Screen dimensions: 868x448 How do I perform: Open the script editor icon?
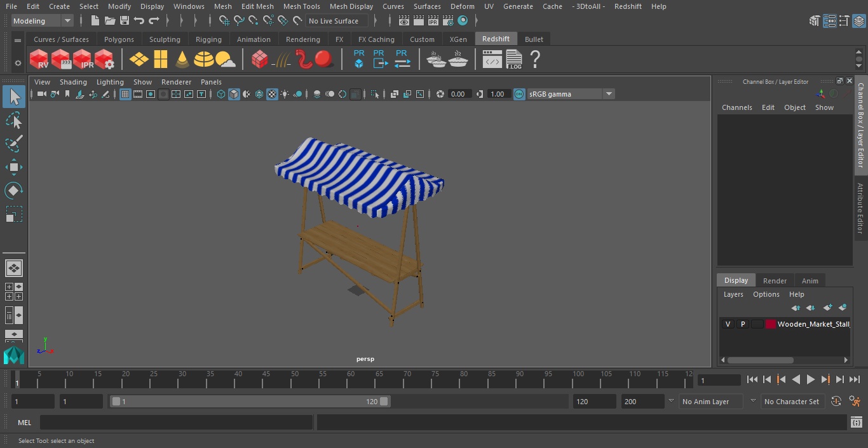[x=857, y=423]
